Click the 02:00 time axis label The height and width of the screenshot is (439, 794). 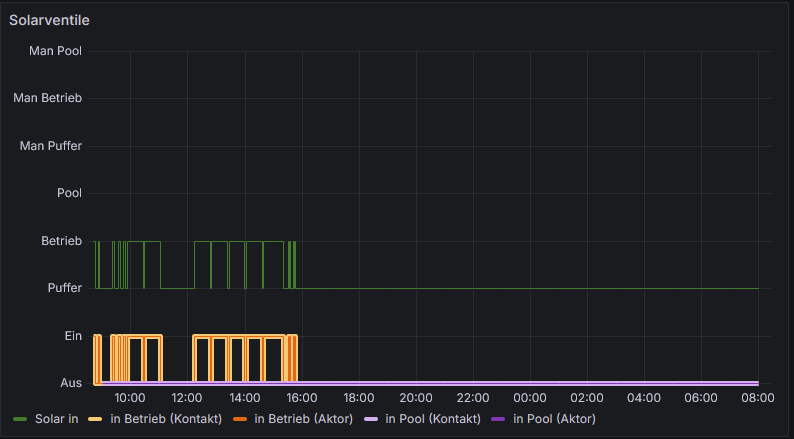click(587, 398)
